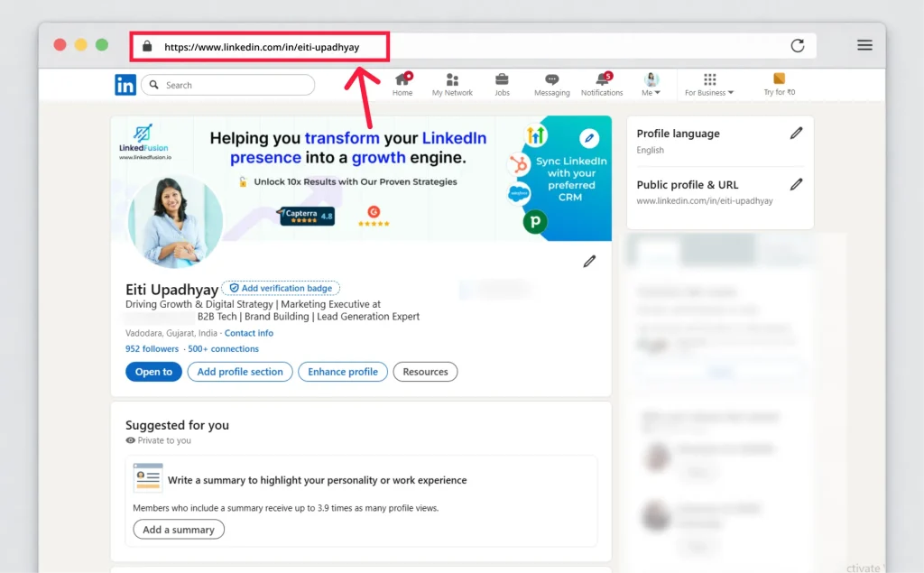Click the G2 five-star rating badge
Image resolution: width=924 pixels, height=573 pixels.
(374, 216)
